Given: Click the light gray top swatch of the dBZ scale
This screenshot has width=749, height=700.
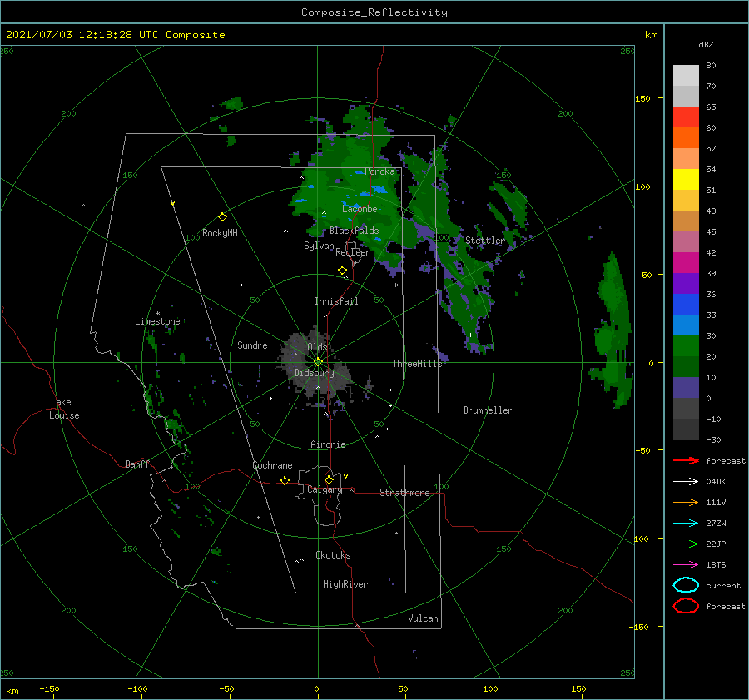Looking at the screenshot, I should (x=686, y=76).
